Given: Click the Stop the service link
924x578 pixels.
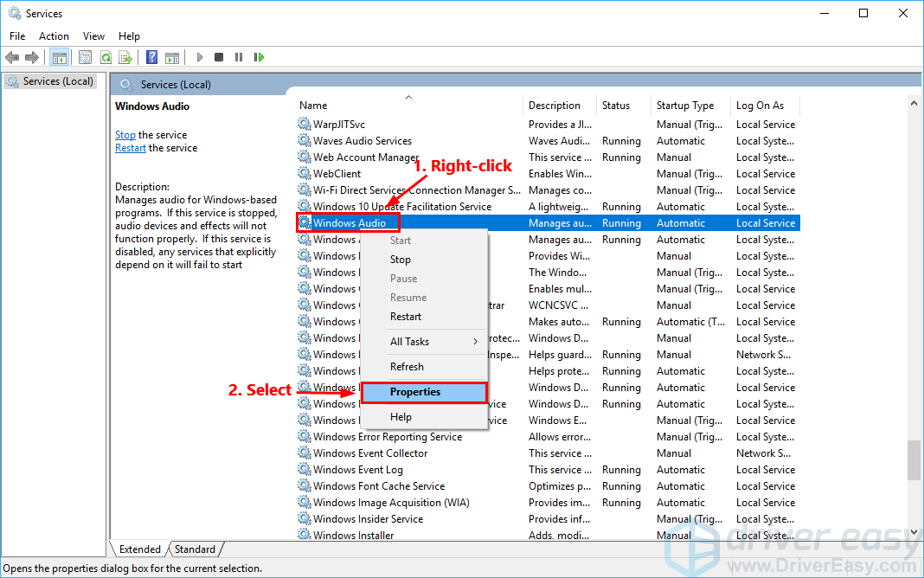Looking at the screenshot, I should point(125,135).
